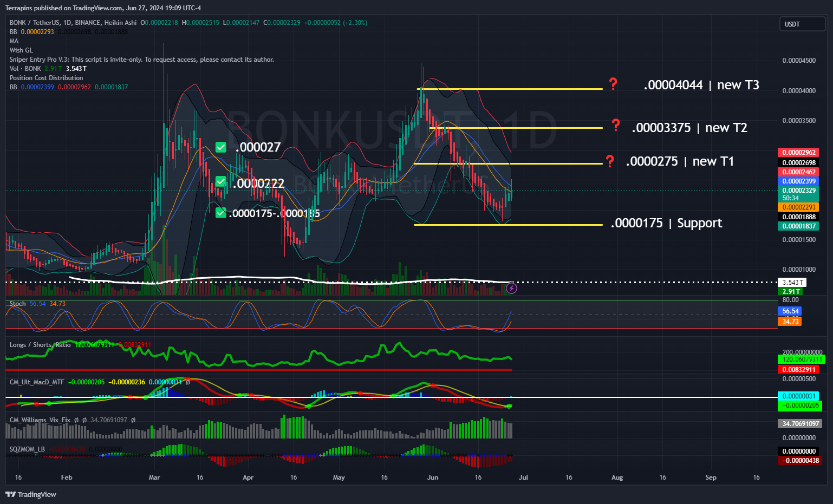The width and height of the screenshot is (833, 504).
Task: Click the green 120.06079311 ratio scale label
Action: [x=801, y=359]
